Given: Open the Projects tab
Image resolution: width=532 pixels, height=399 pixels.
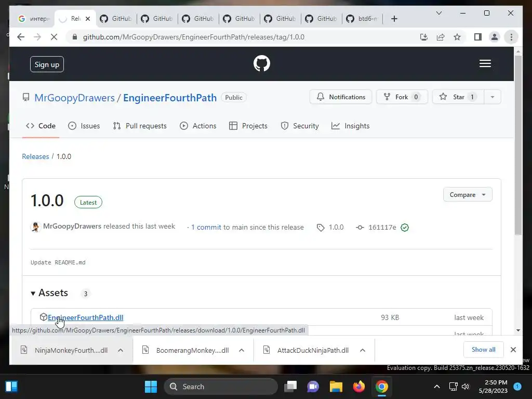Looking at the screenshot, I should (248, 126).
